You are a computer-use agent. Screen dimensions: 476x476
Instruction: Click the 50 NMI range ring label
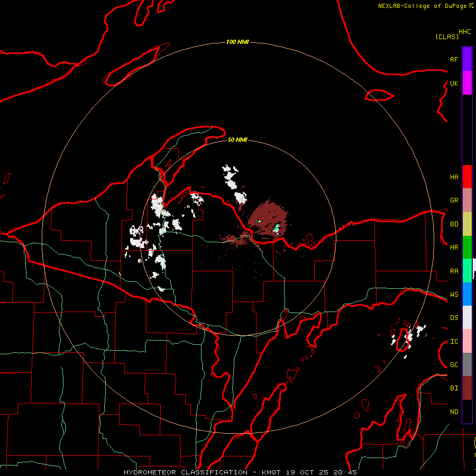237,140
